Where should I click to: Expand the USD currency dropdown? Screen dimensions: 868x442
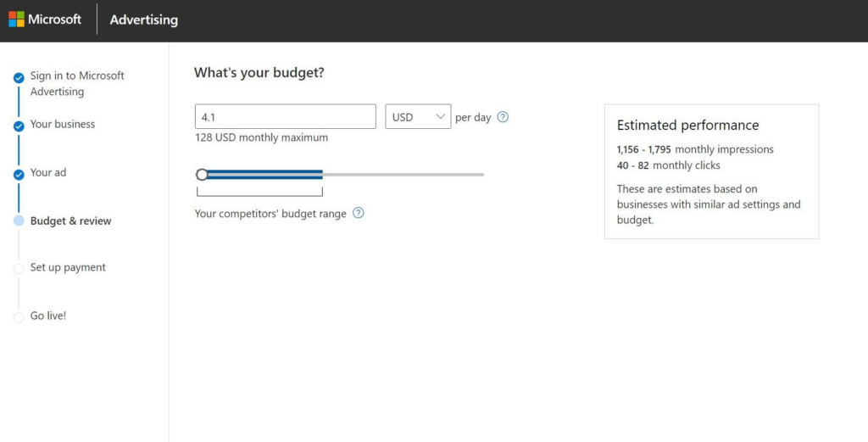coord(418,117)
